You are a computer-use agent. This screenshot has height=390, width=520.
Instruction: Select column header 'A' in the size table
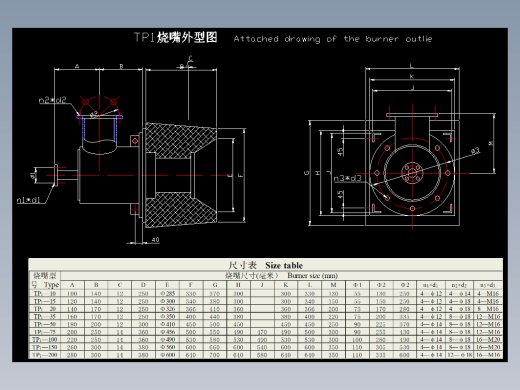72,285
